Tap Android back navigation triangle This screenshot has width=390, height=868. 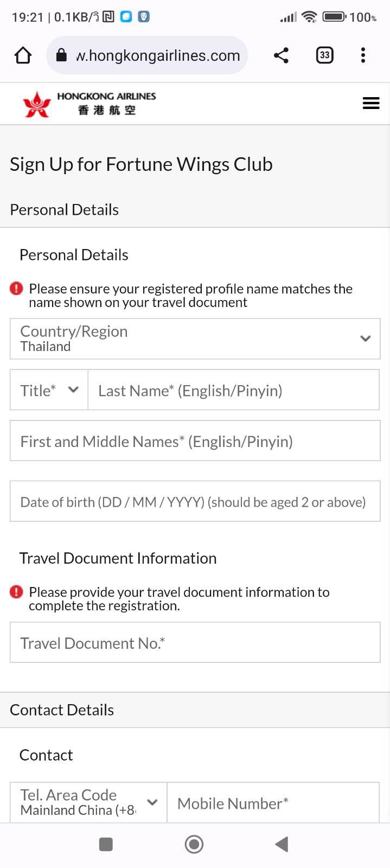click(x=282, y=844)
